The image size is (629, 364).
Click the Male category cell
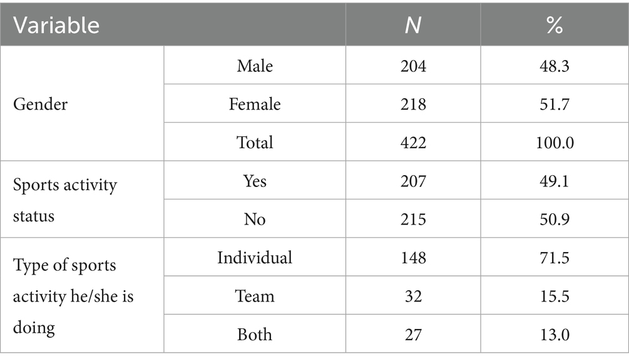(255, 66)
